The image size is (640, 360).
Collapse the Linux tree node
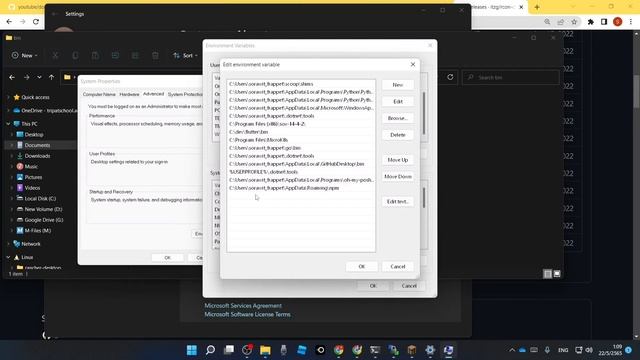[x=8, y=257]
